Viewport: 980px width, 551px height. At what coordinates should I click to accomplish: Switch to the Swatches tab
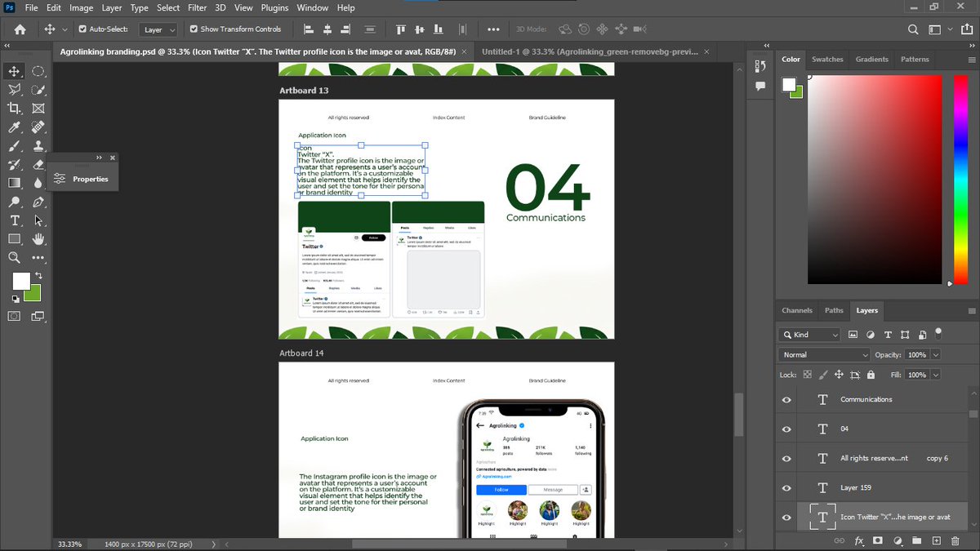(x=827, y=59)
